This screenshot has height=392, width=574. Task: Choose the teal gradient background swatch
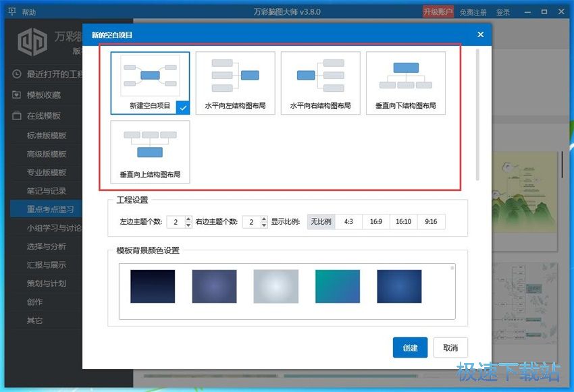coord(338,286)
